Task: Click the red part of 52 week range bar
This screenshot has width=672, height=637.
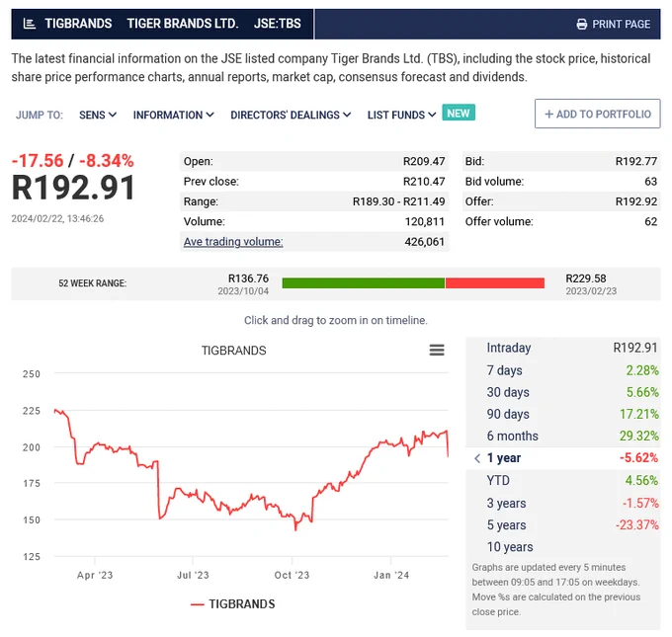Action: tap(495, 282)
